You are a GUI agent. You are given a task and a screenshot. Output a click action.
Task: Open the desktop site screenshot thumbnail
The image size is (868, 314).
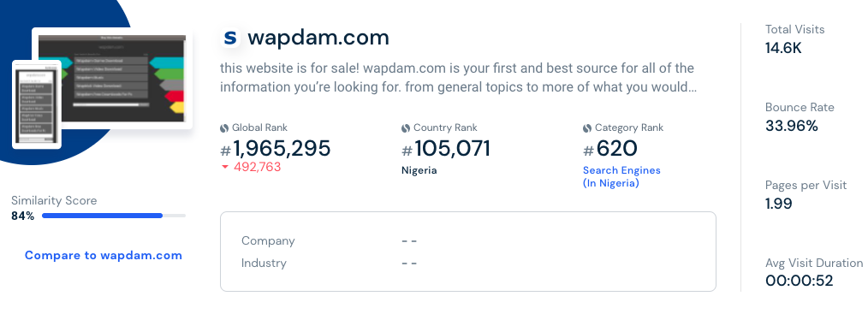pos(112,78)
